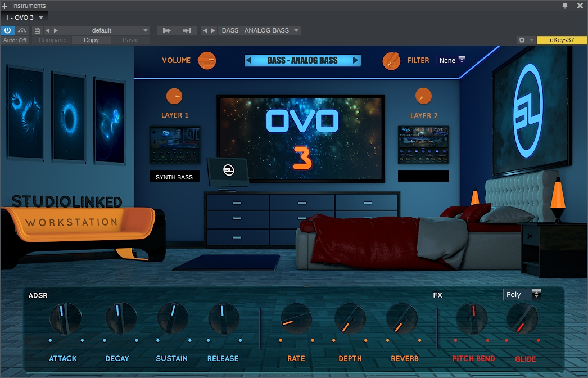Add a new instrument with the plus icon
588x378 pixels.
[4, 6]
